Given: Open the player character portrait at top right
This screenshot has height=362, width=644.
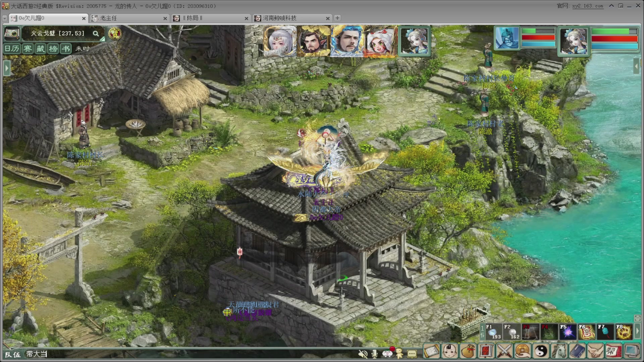Looking at the screenshot, I should click(x=574, y=41).
